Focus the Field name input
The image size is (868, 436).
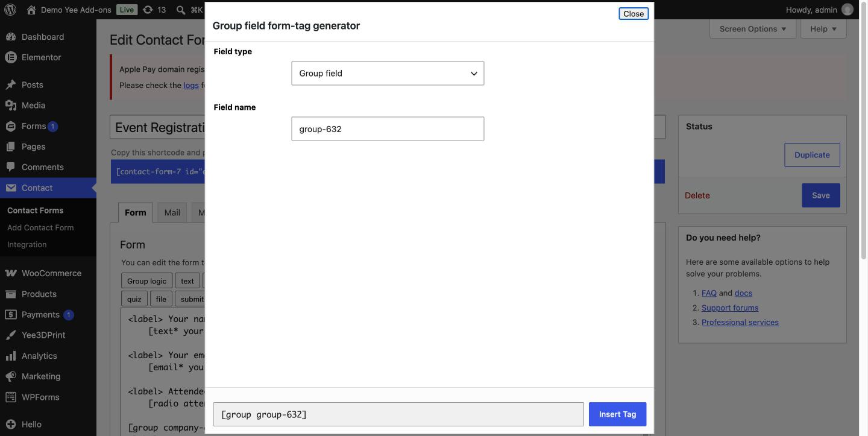388,129
